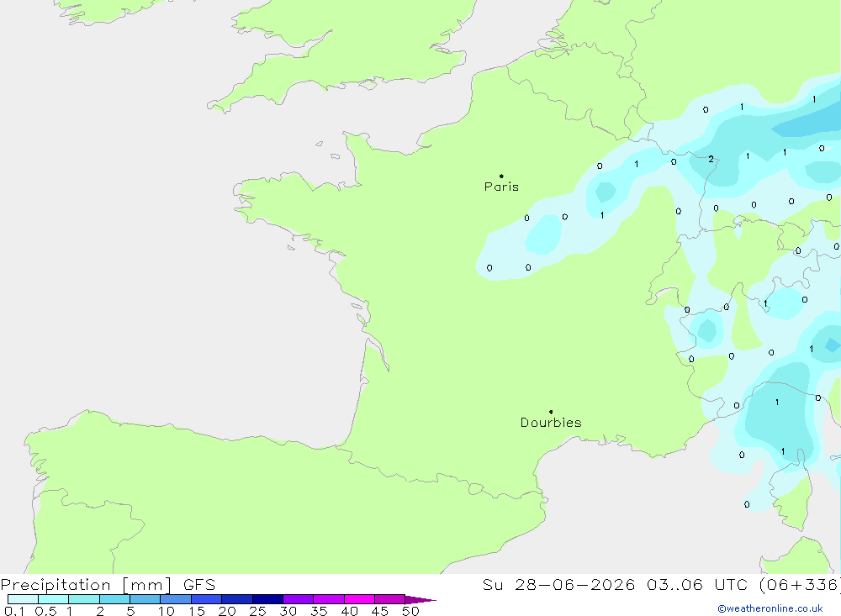Viewport: 841px width, 616px height.
Task: Pick the 45–50 mm legend swatch
Action: tap(390, 599)
